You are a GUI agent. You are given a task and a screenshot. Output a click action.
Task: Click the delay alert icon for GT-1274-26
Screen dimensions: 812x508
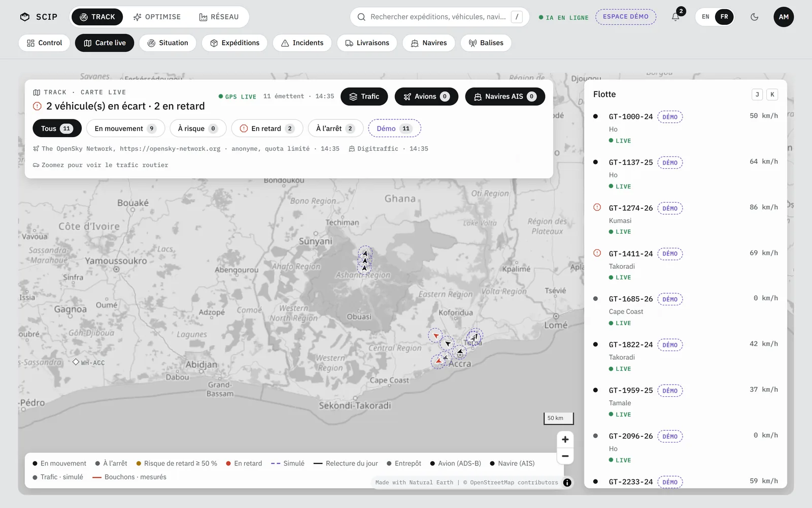click(597, 207)
